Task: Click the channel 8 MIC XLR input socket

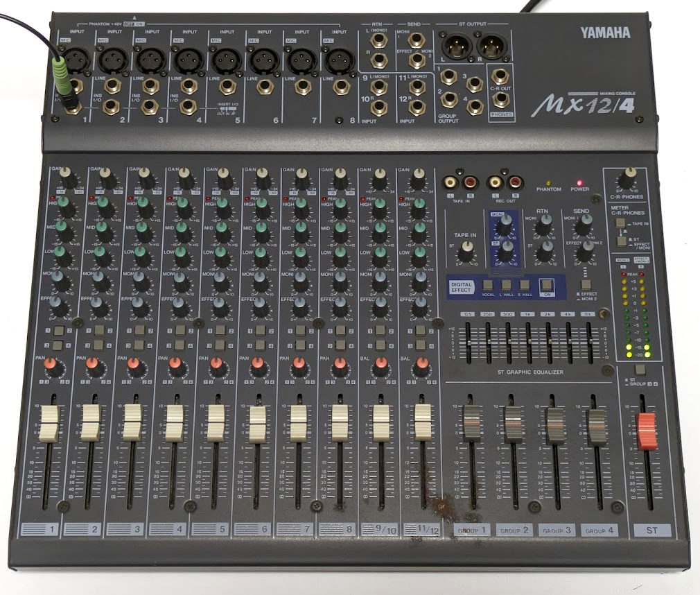Action: (x=338, y=62)
